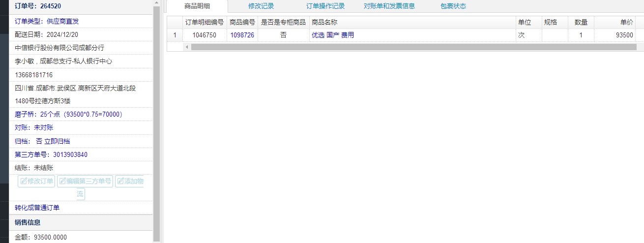
Task: Click the 规格 column header
Action: click(x=555, y=23)
